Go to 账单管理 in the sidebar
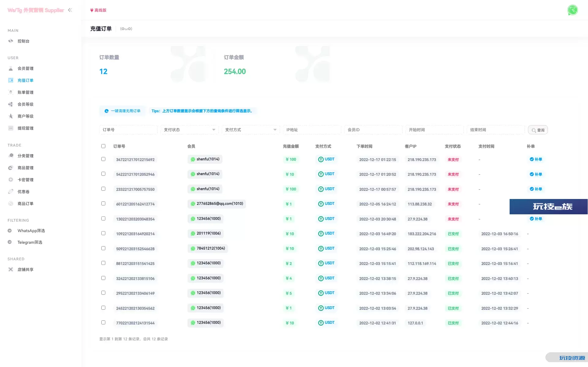Viewport: 588px width, 367px height. [x=25, y=92]
